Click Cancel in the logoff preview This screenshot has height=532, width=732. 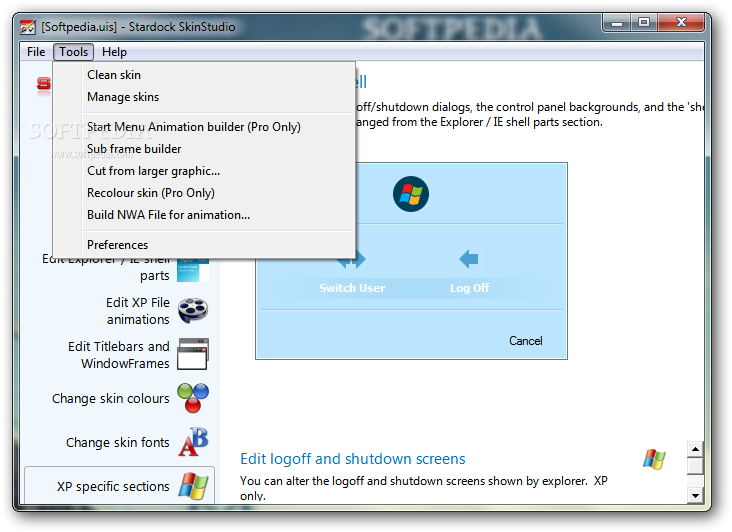(x=526, y=341)
